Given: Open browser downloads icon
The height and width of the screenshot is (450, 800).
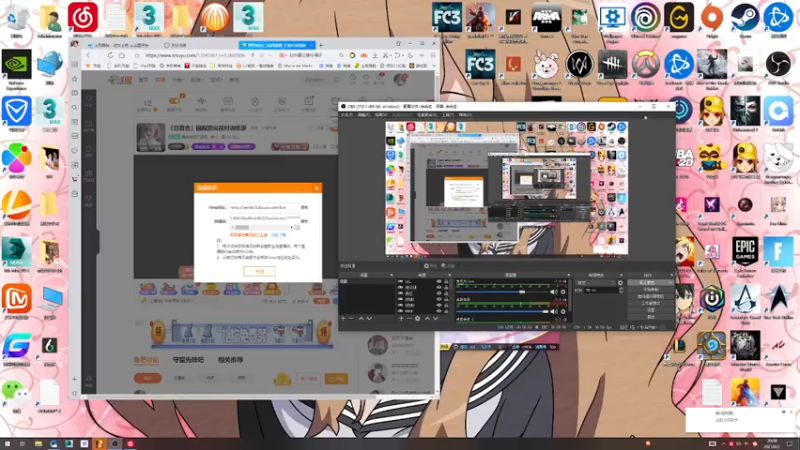Looking at the screenshot, I should tap(375, 55).
